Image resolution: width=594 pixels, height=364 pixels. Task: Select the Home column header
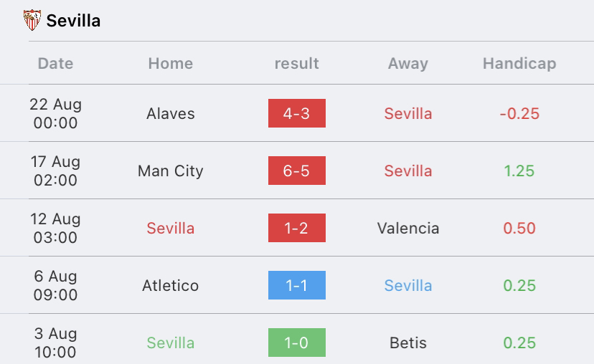click(x=171, y=63)
